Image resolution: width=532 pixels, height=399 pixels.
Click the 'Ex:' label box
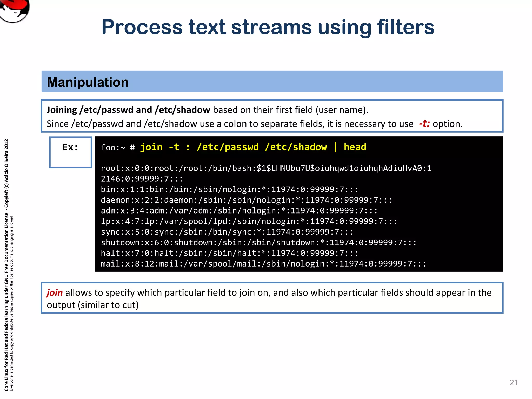pos(71,152)
